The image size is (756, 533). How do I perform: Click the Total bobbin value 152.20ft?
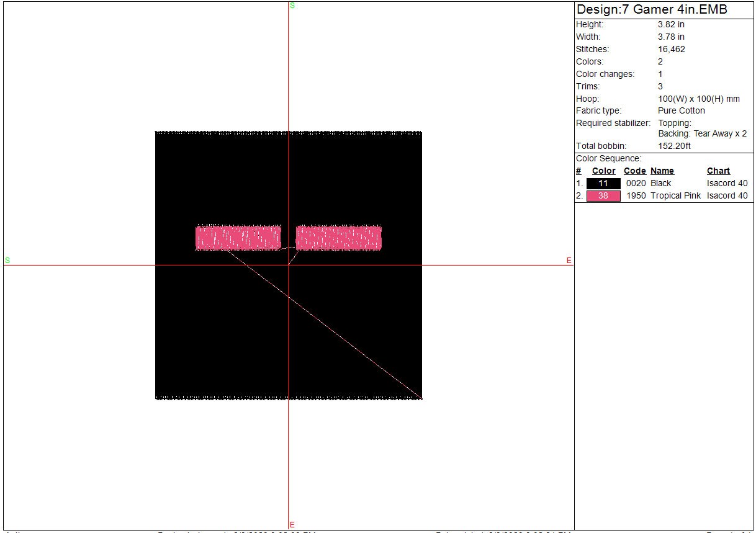[674, 146]
